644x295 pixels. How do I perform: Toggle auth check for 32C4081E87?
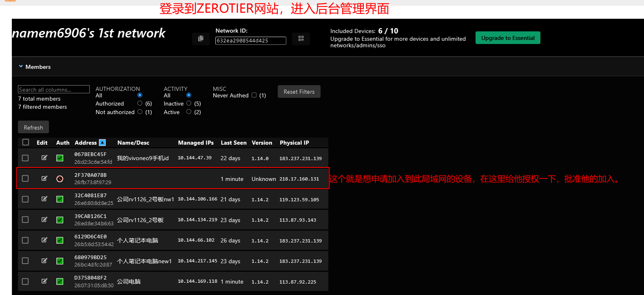(x=60, y=199)
